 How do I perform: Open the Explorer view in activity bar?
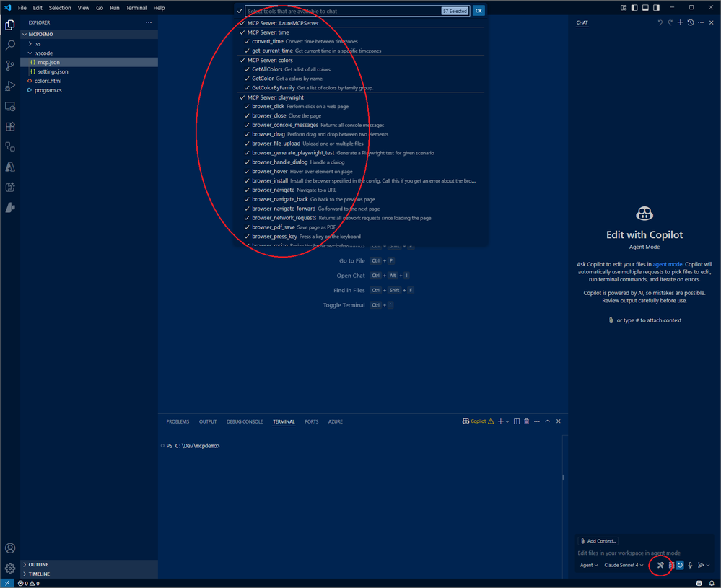click(x=10, y=25)
